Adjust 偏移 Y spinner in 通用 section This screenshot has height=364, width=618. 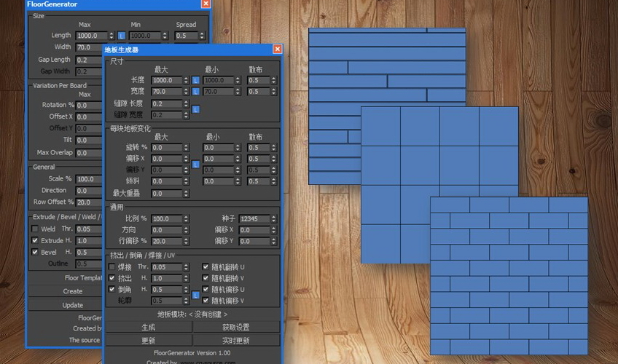(274, 241)
